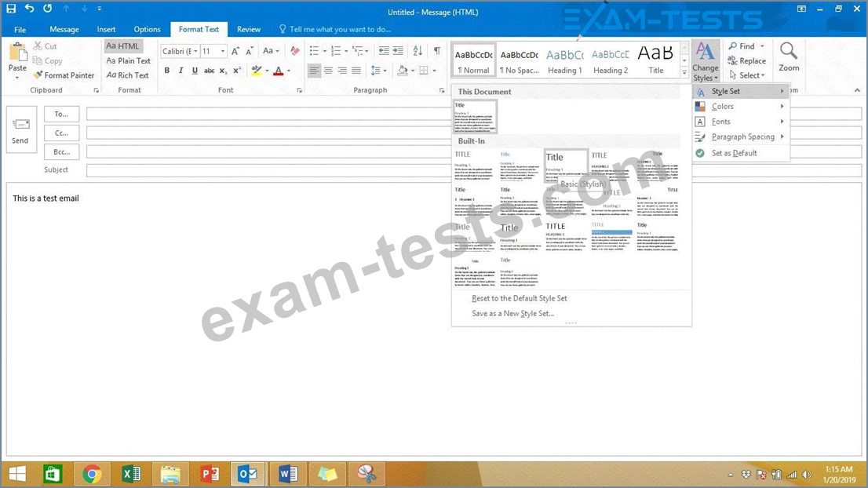This screenshot has height=488, width=868.
Task: Apply superscript formatting
Action: tap(237, 71)
